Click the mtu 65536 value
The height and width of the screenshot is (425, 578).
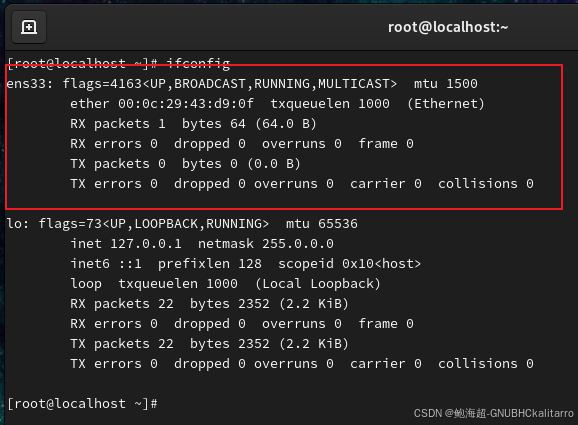pyautogui.click(x=322, y=224)
